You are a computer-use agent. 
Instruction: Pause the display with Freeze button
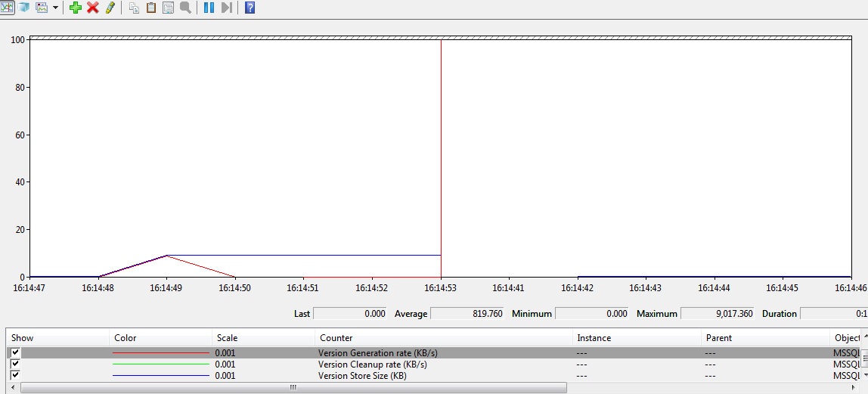(209, 8)
